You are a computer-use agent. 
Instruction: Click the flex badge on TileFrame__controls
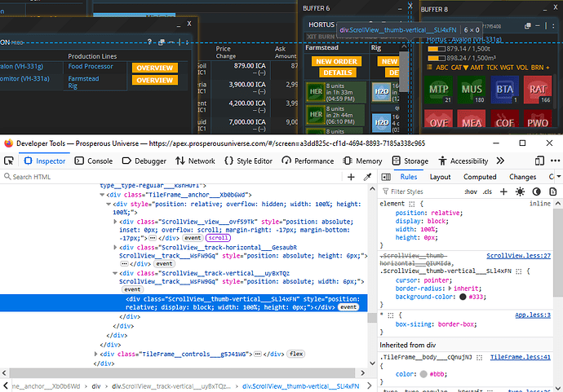(296, 354)
